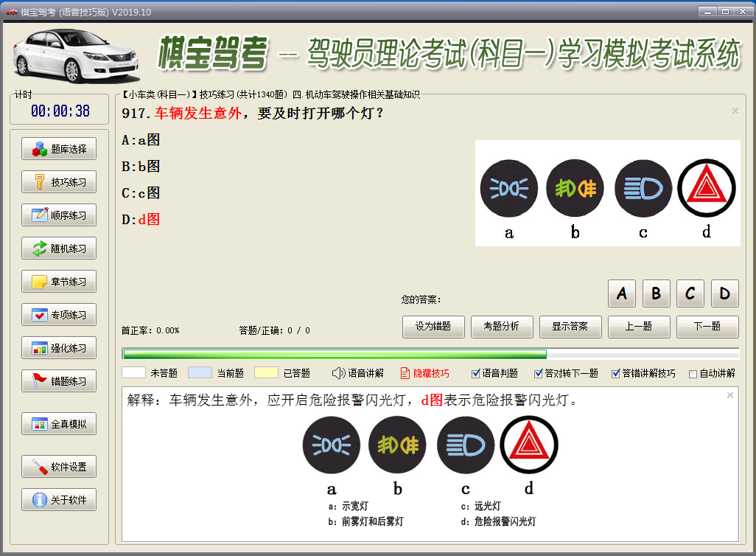Click 隐藏技巧 to hide tips
The image size is (756, 556).
pyautogui.click(x=424, y=373)
